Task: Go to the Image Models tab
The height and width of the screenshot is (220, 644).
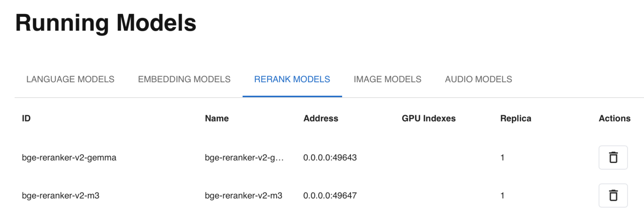Action: [387, 79]
